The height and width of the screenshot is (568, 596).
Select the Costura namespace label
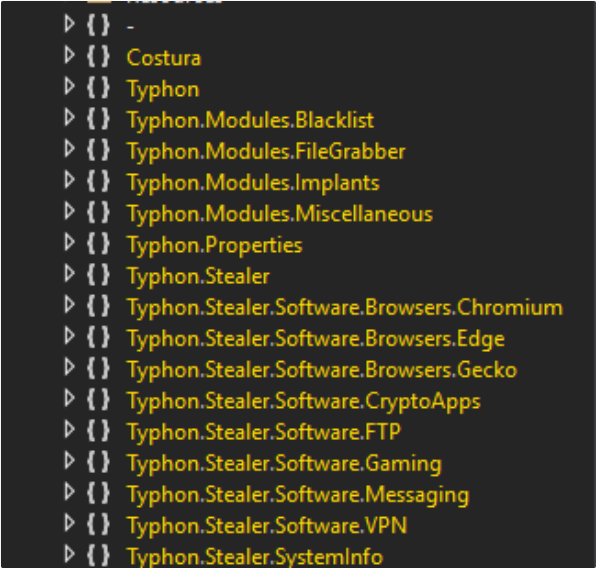coord(164,58)
